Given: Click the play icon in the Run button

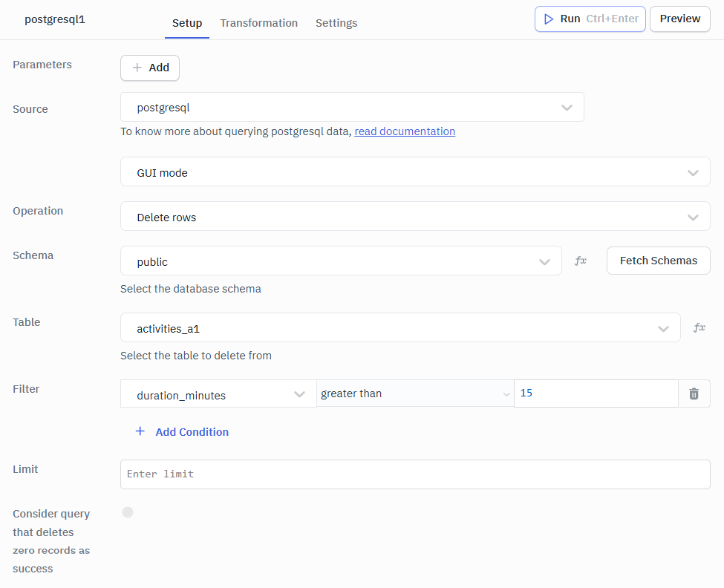Looking at the screenshot, I should [549, 19].
